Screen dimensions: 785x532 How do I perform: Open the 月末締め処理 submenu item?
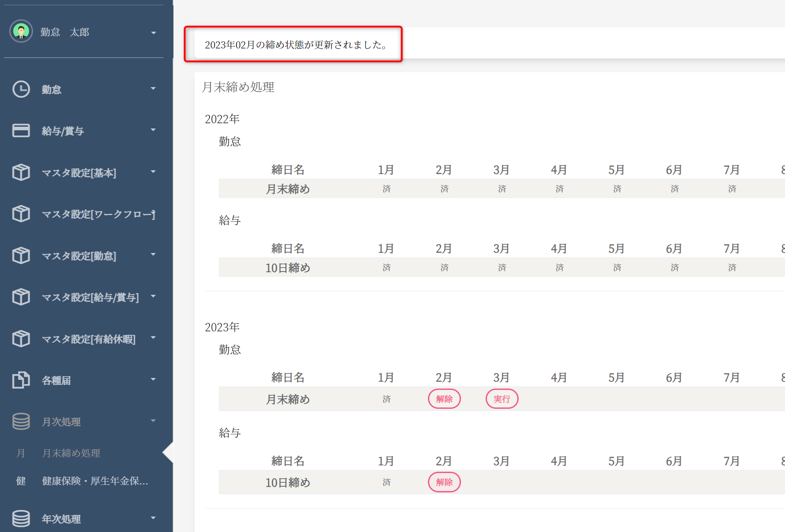tap(71, 453)
